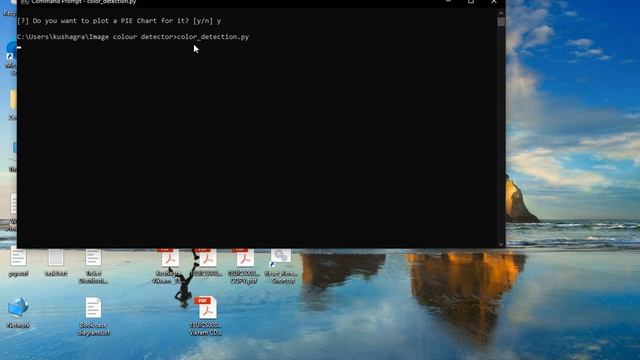This screenshot has width=640, height=360.
Task: Maximize the Command Prompt window
Action: pos(471,2)
